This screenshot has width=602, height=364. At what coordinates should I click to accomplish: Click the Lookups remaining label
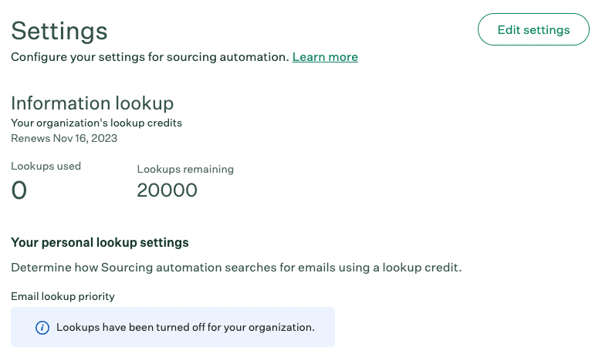tap(185, 169)
